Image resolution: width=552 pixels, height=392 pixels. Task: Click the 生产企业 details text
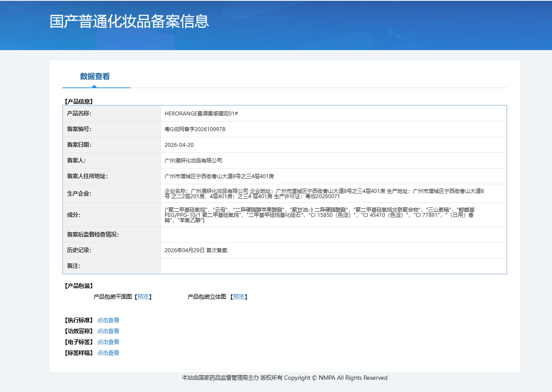click(x=325, y=193)
